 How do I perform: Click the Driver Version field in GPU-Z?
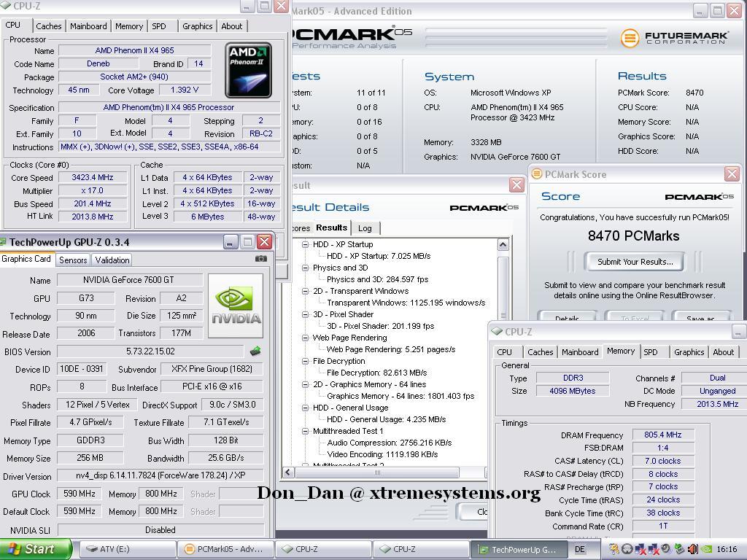pyautogui.click(x=160, y=475)
